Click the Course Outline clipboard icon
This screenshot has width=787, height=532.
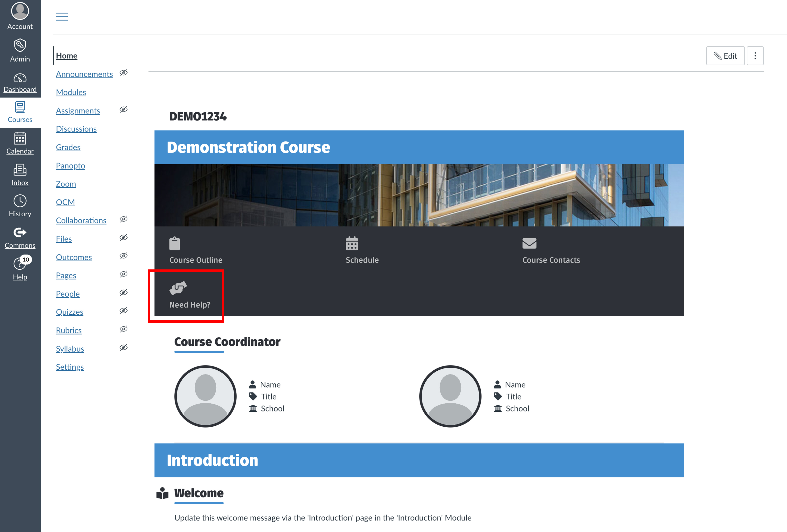pyautogui.click(x=174, y=244)
